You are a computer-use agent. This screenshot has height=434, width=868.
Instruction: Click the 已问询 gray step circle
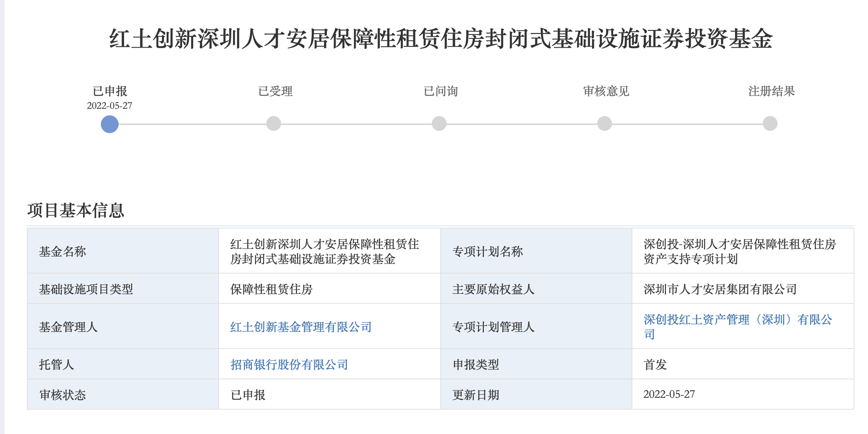(439, 123)
